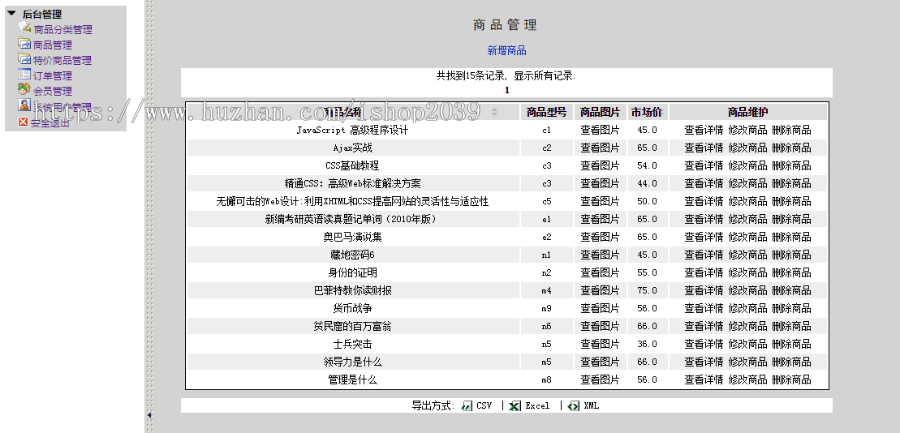Click the 商品维护 column header
900x433 pixels.
pos(748,112)
